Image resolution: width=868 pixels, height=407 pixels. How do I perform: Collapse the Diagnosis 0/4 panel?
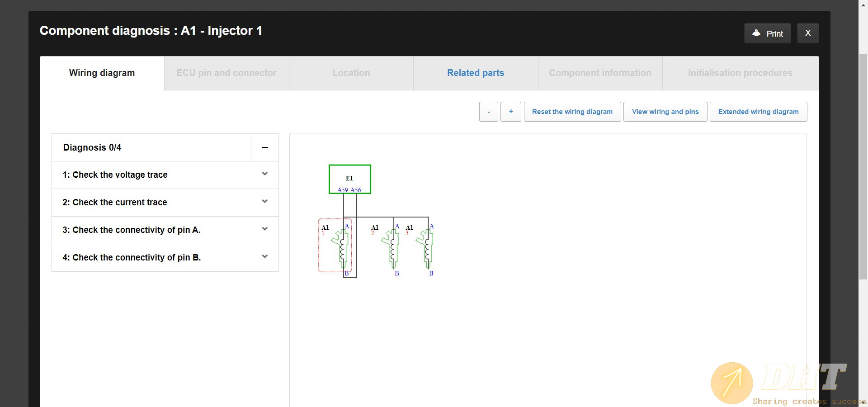tap(265, 147)
